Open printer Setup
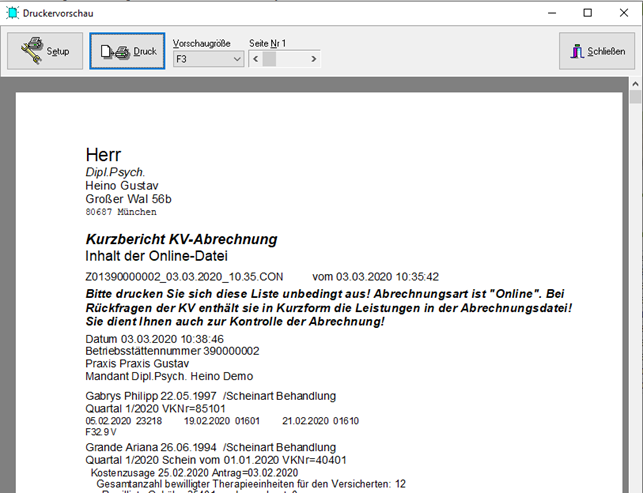Viewport: 643px width, 493px height. 45,51
